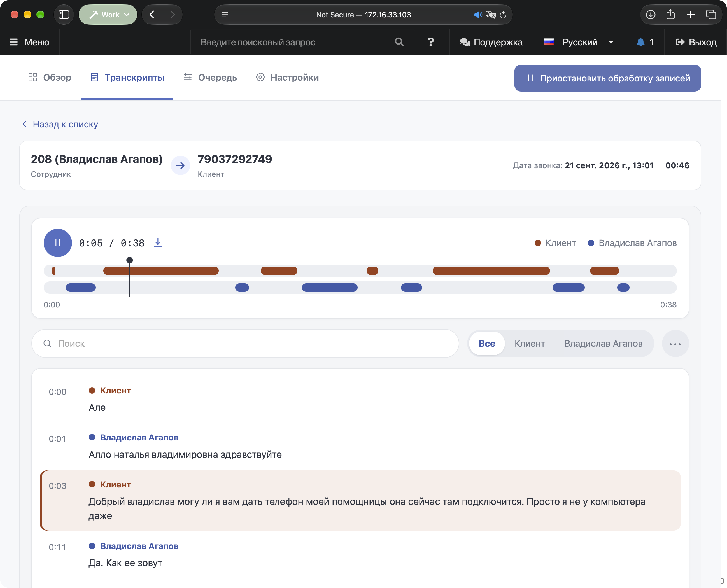This screenshot has height=588, width=727.
Task: Go to the Настройки tab
Action: click(287, 78)
